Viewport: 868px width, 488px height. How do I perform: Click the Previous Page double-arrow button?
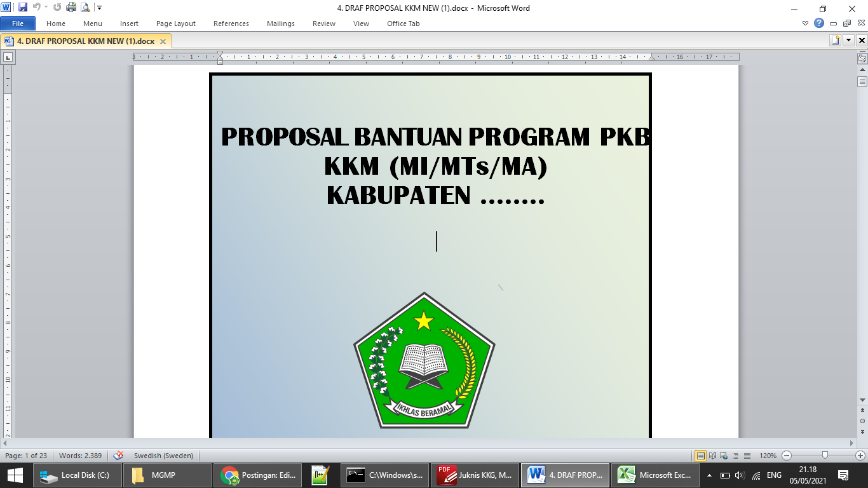tap(862, 411)
